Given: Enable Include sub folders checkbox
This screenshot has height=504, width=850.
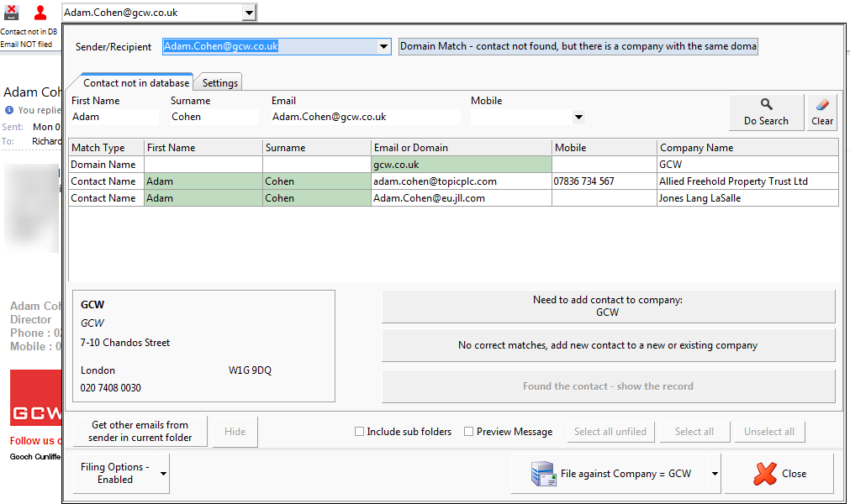Looking at the screenshot, I should [360, 432].
